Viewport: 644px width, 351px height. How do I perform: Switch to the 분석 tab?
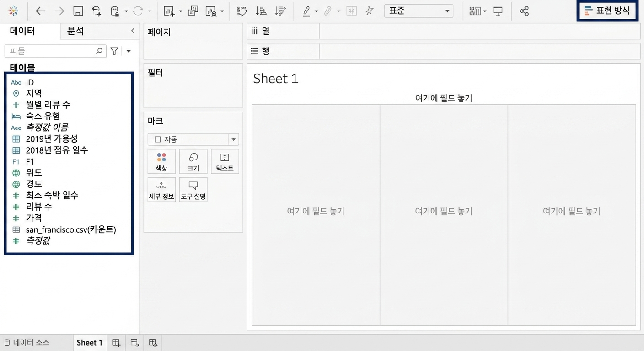pos(75,31)
